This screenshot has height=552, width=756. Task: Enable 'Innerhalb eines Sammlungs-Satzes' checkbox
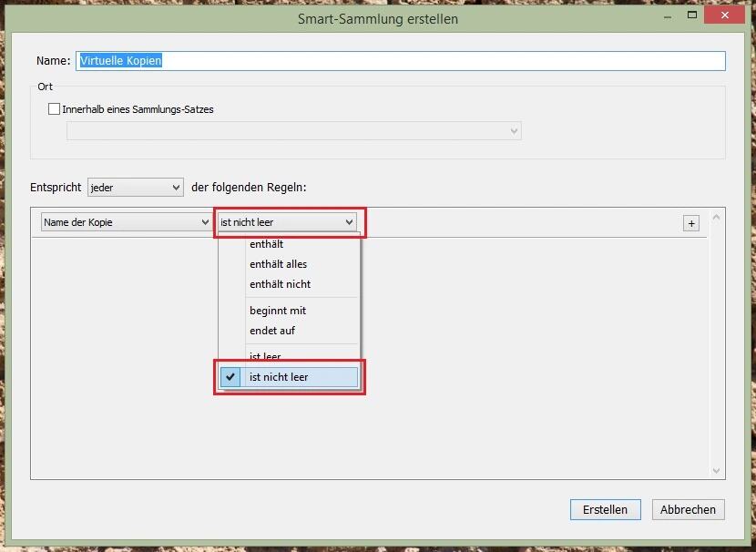point(55,109)
